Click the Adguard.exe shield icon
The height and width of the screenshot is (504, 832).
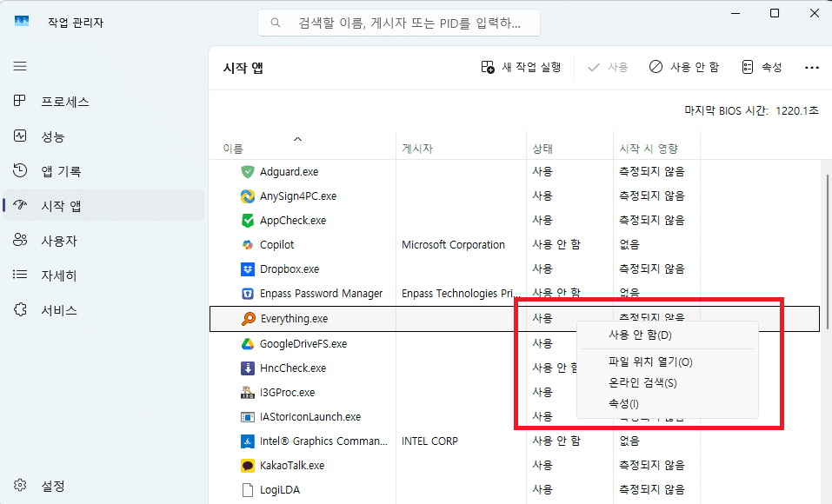247,171
